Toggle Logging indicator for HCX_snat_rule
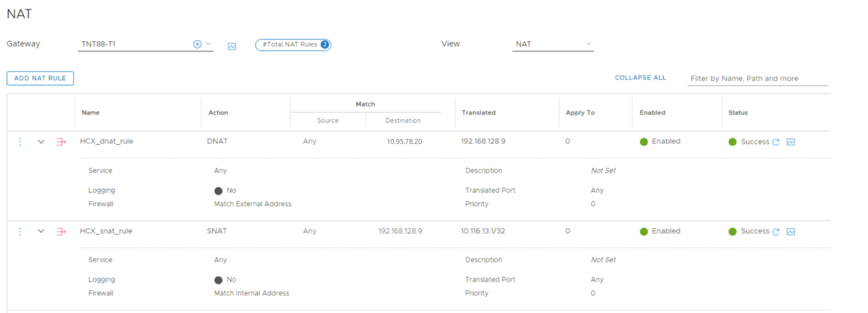The width and height of the screenshot is (868, 313). tap(218, 280)
